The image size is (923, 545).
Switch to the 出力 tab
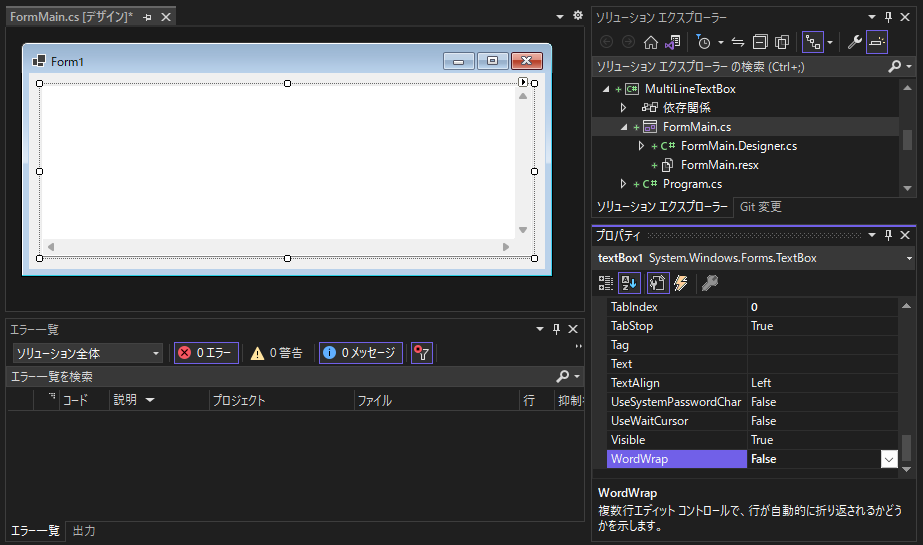pyautogui.click(x=84, y=531)
